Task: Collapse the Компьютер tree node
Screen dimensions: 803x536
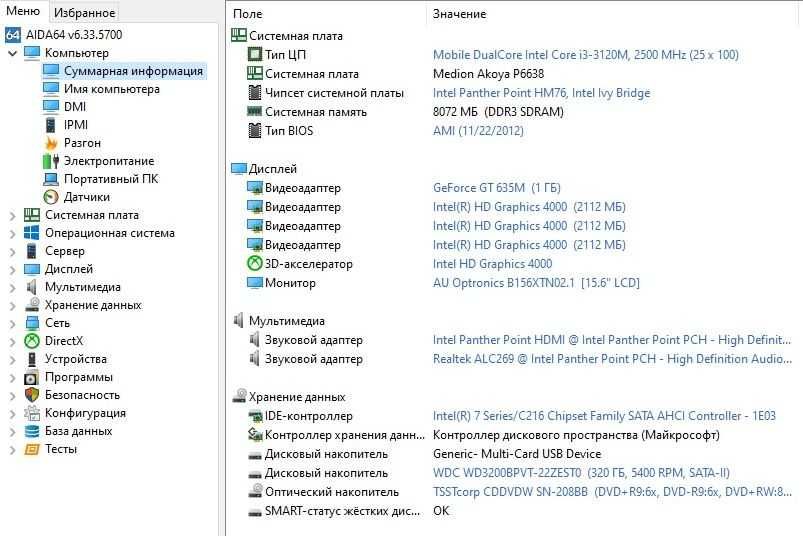Action: pyautogui.click(x=13, y=53)
